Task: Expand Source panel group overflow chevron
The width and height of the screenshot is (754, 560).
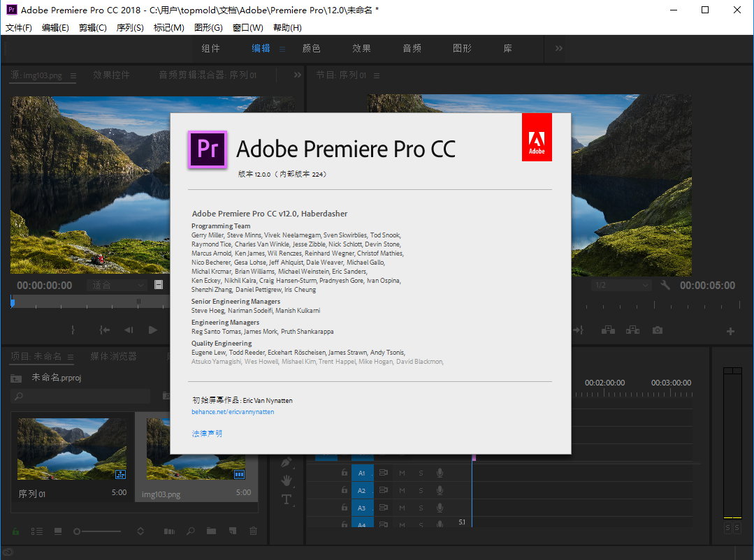Action: pyautogui.click(x=298, y=75)
